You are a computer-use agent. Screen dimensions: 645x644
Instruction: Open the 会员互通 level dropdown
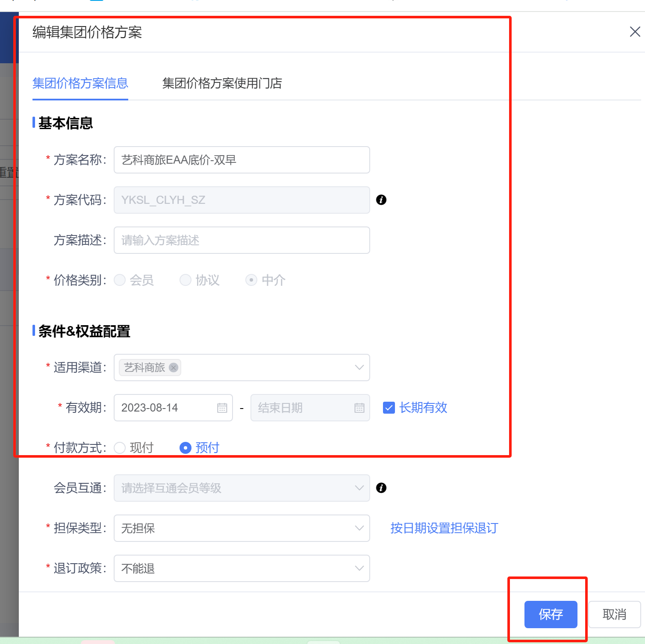(x=242, y=488)
